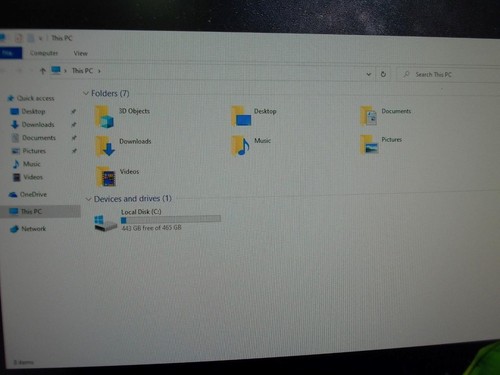Select the Videos folder icon
The image size is (500, 375).
tap(106, 176)
